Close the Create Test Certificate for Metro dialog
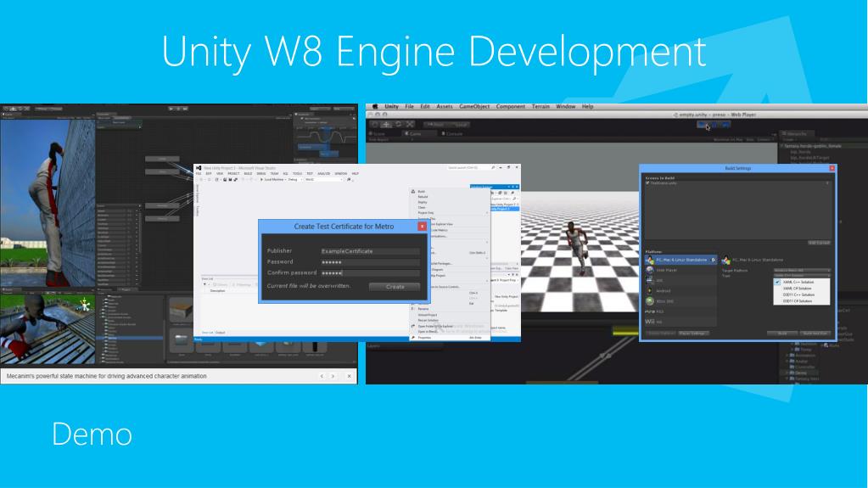This screenshot has height=488, width=868. (422, 226)
